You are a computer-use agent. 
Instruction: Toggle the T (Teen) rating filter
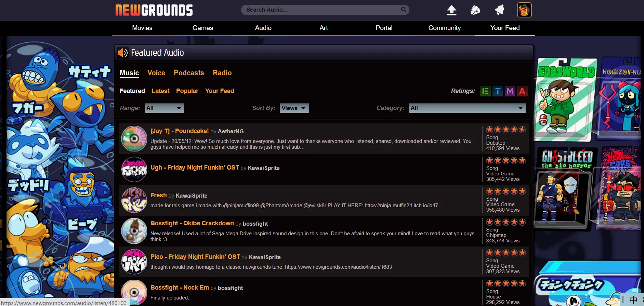pyautogui.click(x=498, y=91)
